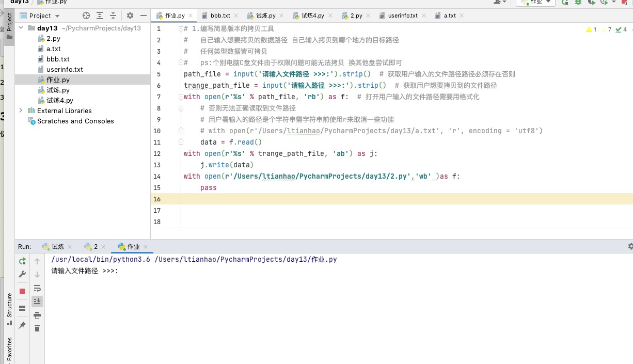The height and width of the screenshot is (364, 633).
Task: Stop the running process with red square
Action: point(22,291)
